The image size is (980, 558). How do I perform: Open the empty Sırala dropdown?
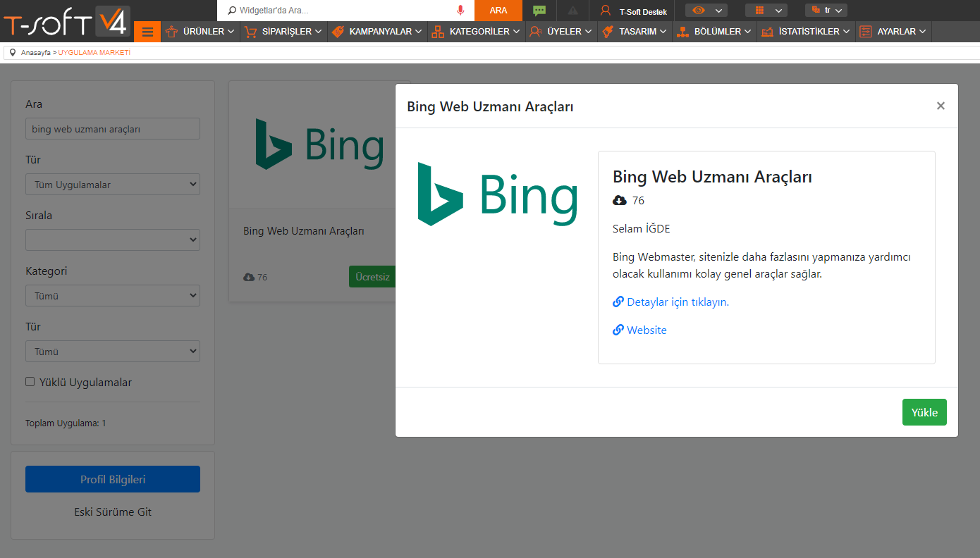pos(113,240)
